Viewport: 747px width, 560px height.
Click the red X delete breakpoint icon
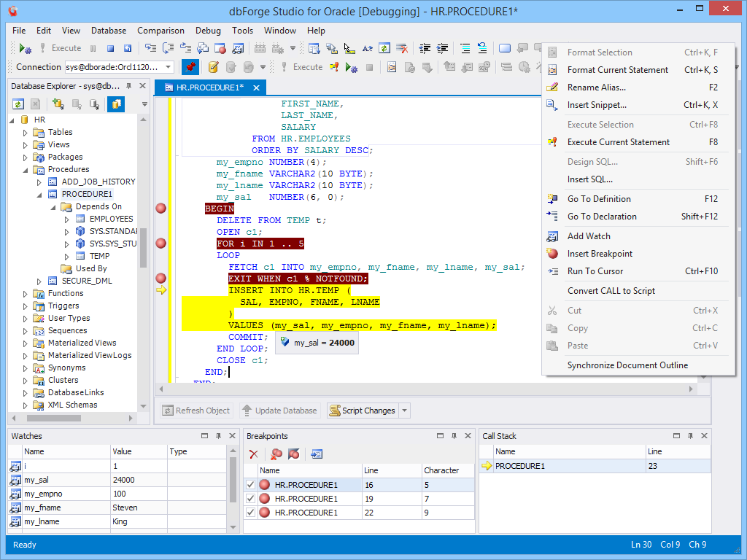253,454
